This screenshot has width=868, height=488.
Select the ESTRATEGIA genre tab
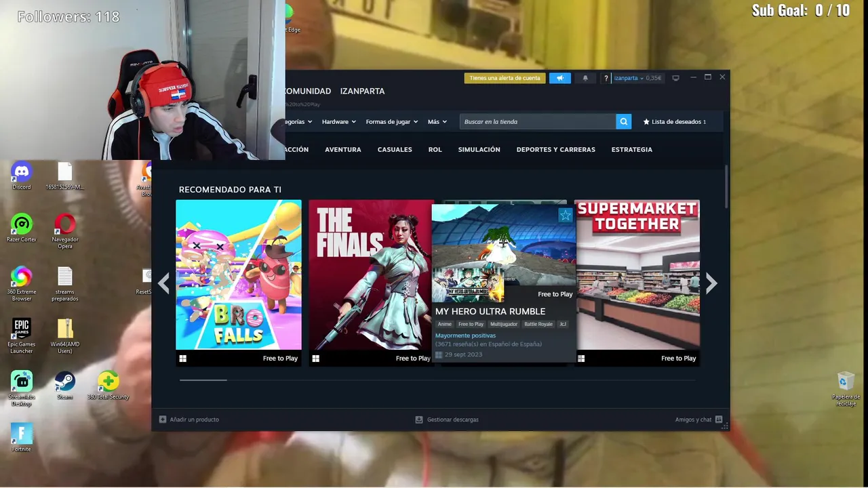[631, 150]
